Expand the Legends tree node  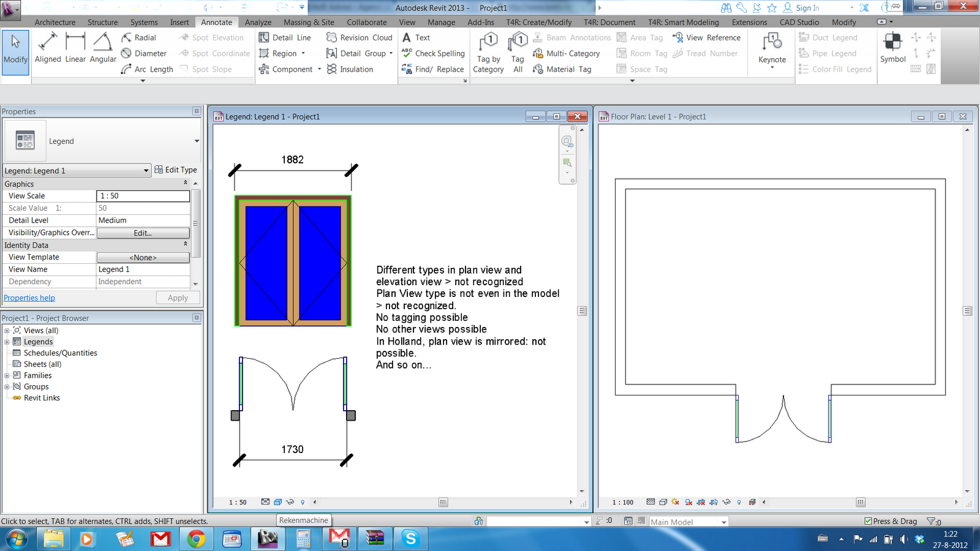pyautogui.click(x=7, y=342)
